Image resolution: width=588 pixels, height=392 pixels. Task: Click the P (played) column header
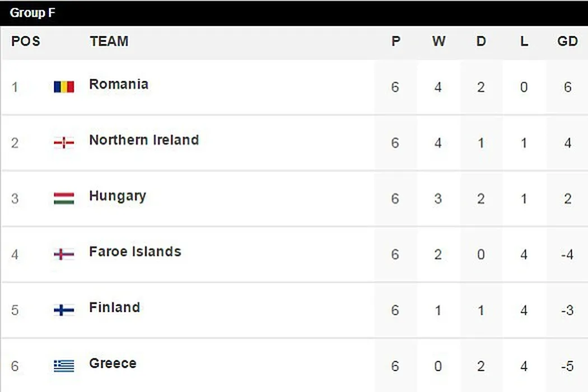(396, 41)
